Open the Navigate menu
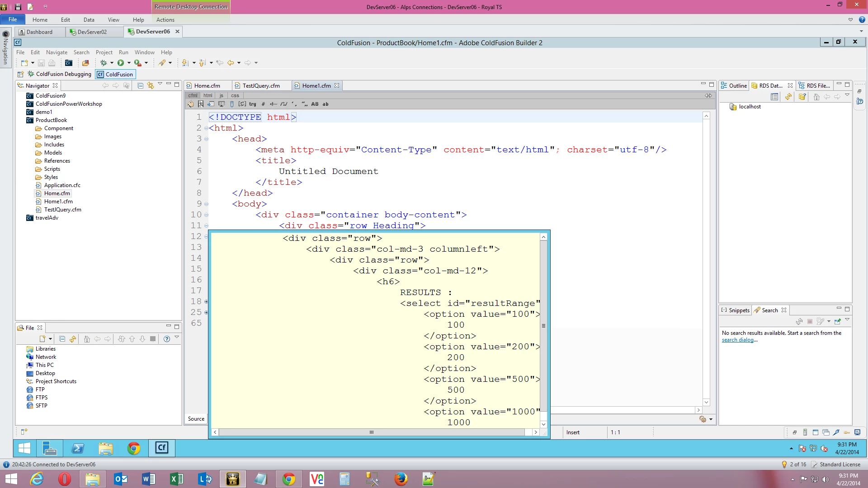Image resolution: width=868 pixels, height=488 pixels. click(x=57, y=52)
